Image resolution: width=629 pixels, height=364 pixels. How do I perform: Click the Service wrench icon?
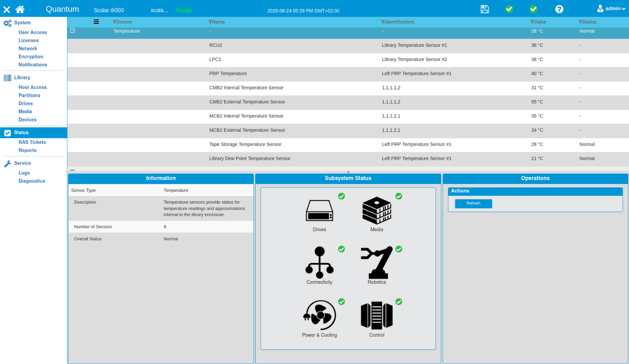(x=7, y=163)
